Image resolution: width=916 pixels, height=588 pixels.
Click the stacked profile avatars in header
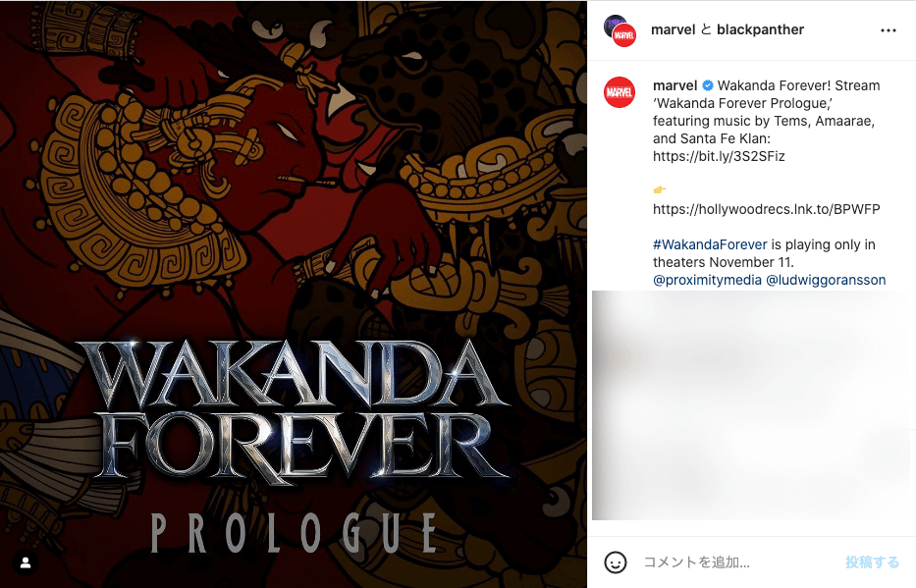(620, 31)
